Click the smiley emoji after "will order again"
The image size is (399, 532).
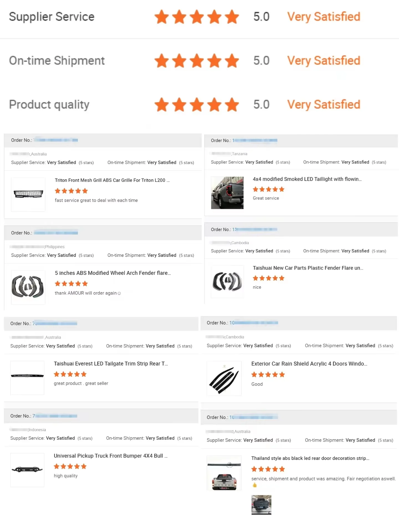point(119,293)
